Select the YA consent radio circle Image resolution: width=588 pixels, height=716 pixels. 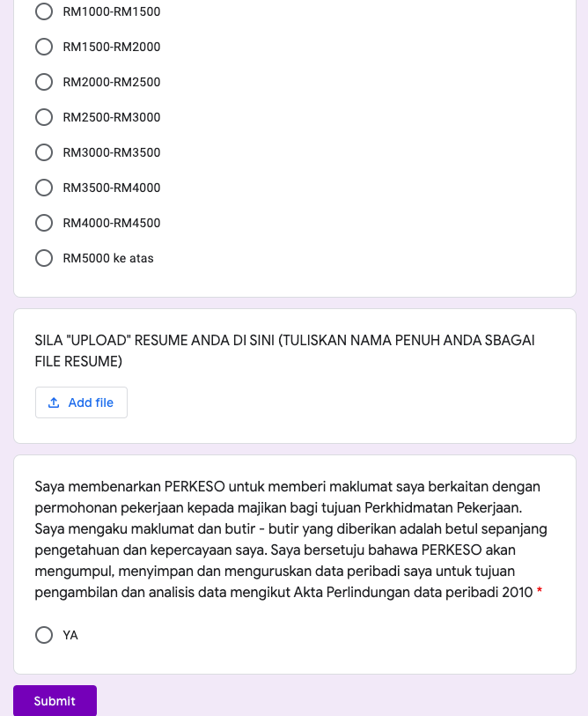coord(44,635)
